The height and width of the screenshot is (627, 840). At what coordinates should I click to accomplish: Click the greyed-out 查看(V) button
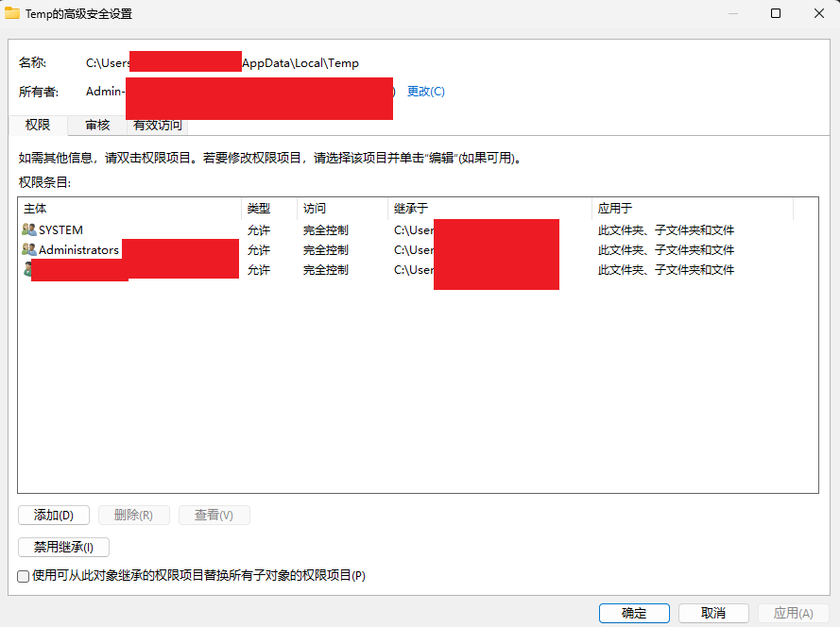click(214, 515)
